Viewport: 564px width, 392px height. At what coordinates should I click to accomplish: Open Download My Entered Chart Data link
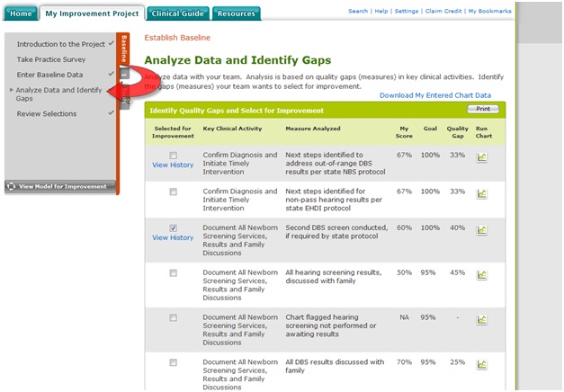click(435, 94)
